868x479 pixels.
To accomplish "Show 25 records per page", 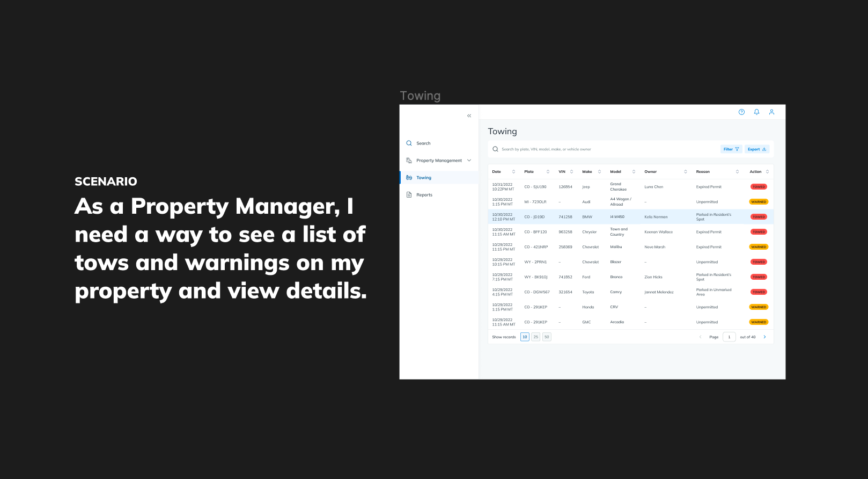I will point(535,337).
